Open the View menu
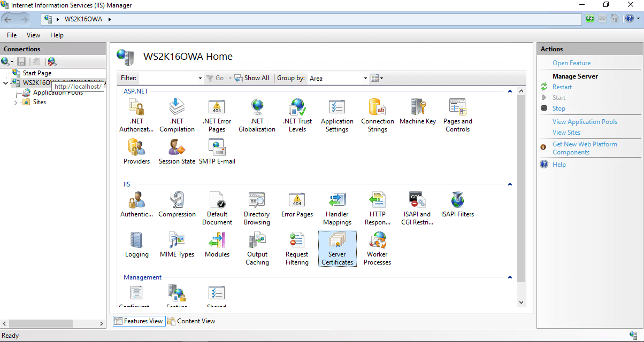Viewport: 644px width, 342px height. [33, 35]
